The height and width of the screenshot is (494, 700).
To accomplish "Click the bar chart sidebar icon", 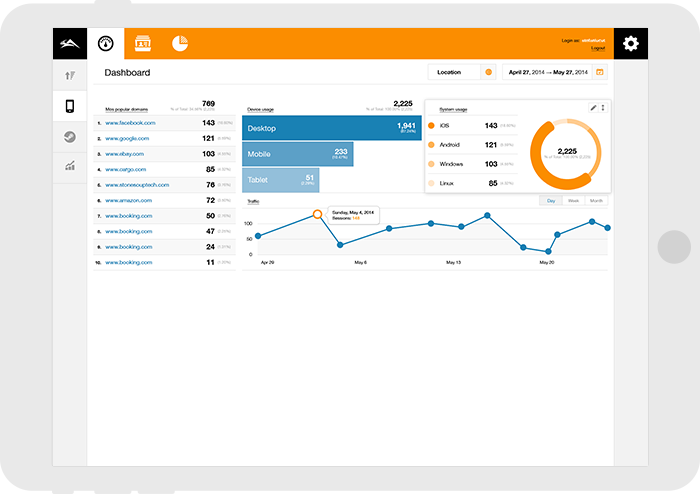I will 69,166.
